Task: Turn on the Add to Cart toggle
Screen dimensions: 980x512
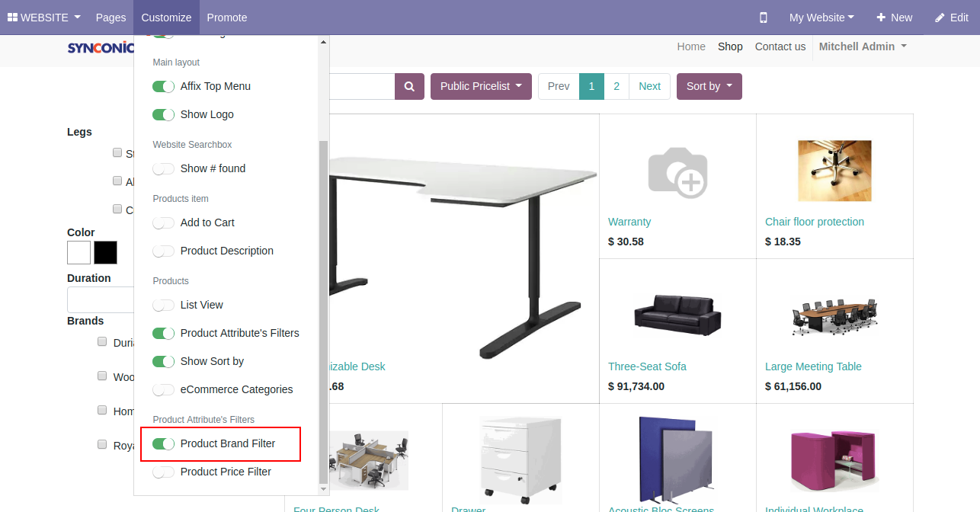Action: click(x=163, y=223)
